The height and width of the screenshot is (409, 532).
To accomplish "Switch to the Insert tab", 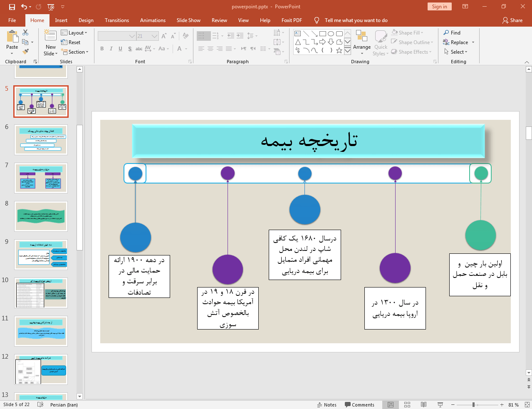I will pos(61,20).
